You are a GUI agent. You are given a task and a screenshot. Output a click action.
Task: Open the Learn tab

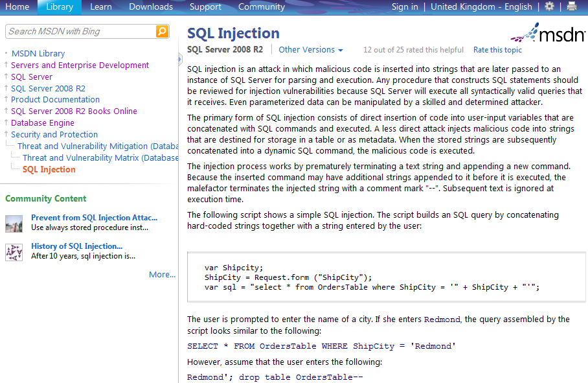pos(101,6)
